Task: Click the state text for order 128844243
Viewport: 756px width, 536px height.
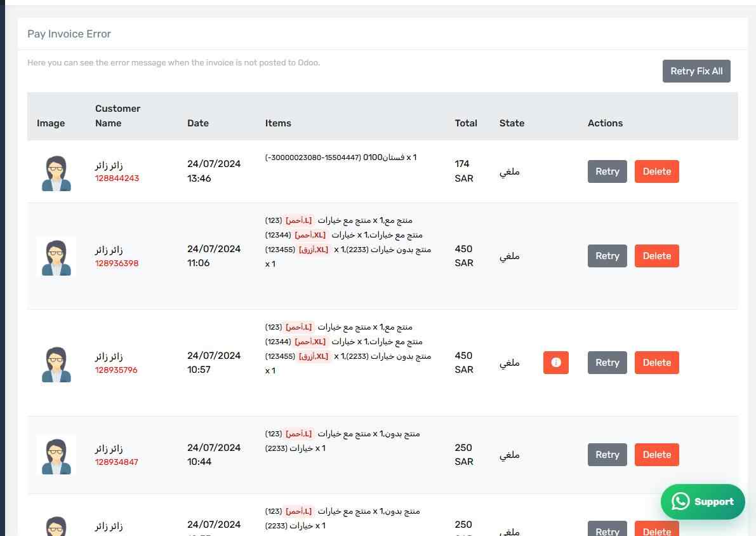Action: 510,171
